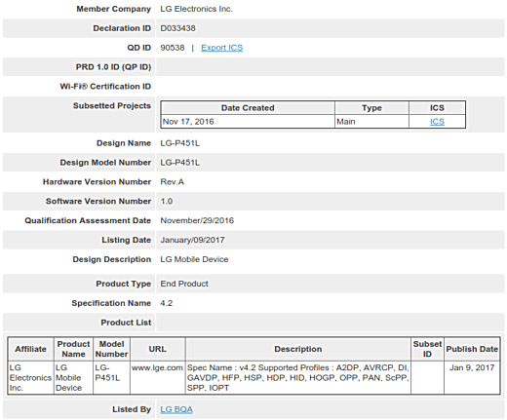Screen dimensions: 507x420
Task: Click the Member Company label
Action: tap(114, 9)
